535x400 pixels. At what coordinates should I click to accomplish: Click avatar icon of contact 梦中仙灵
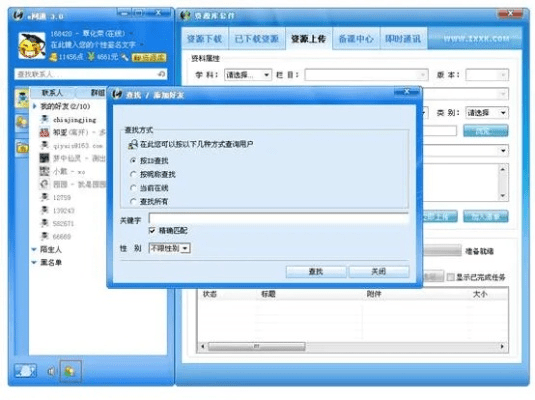pos(44,158)
